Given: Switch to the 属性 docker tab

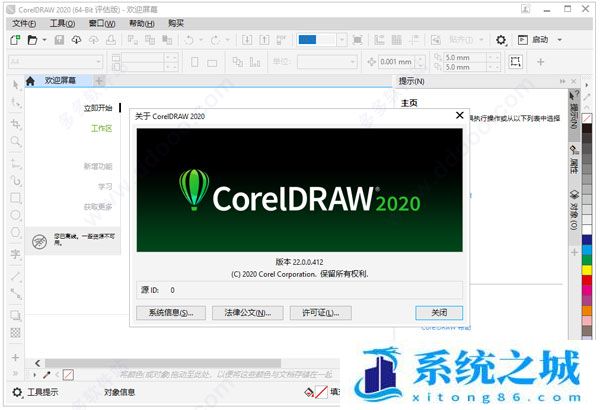Looking at the screenshot, I should 574,160.
